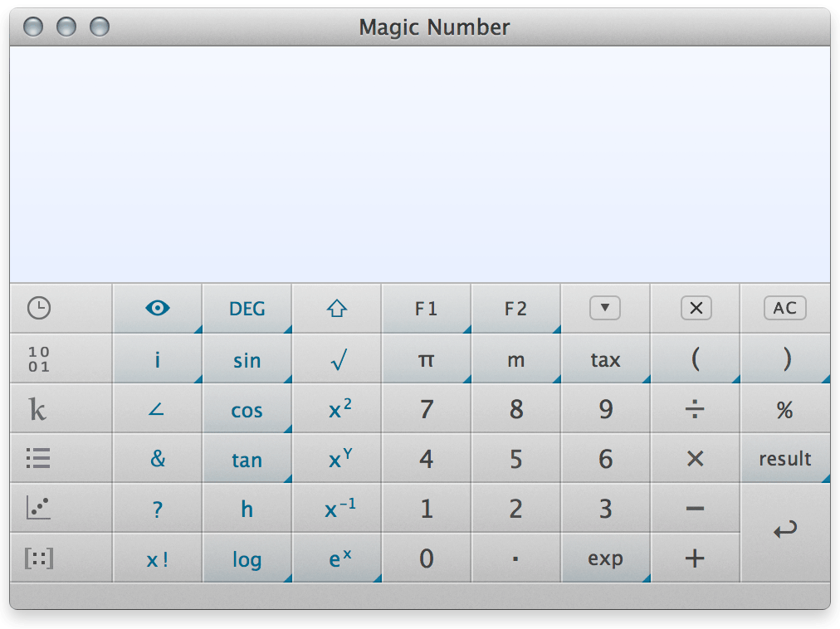
Task: Open the constants k icon
Action: [37, 409]
